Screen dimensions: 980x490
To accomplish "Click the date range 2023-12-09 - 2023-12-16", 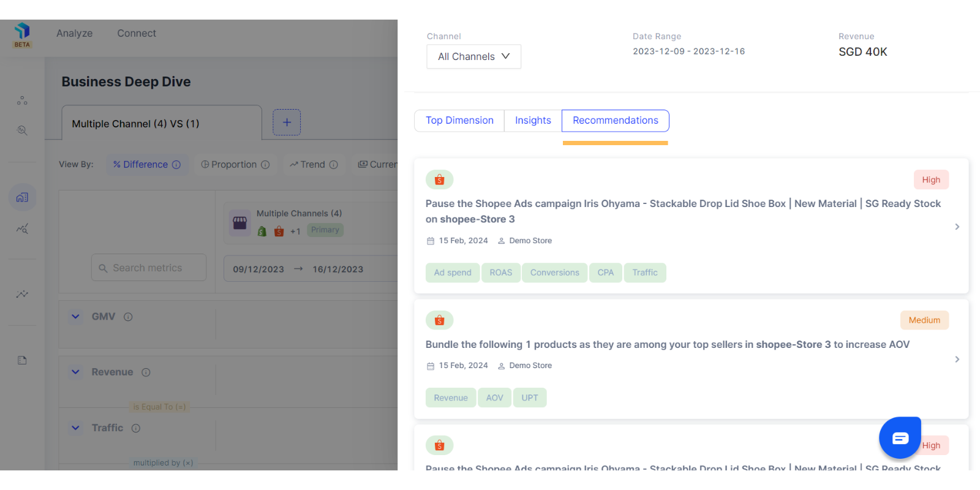I will (x=689, y=51).
